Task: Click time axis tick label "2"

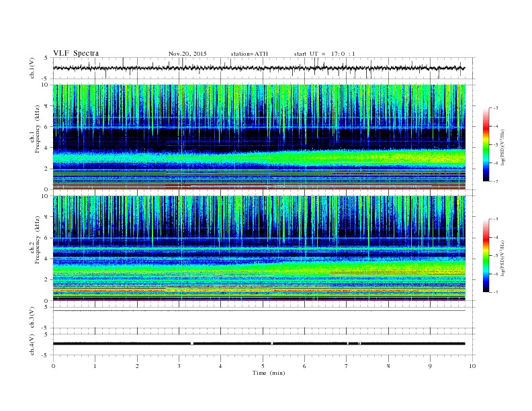Action: click(x=137, y=366)
